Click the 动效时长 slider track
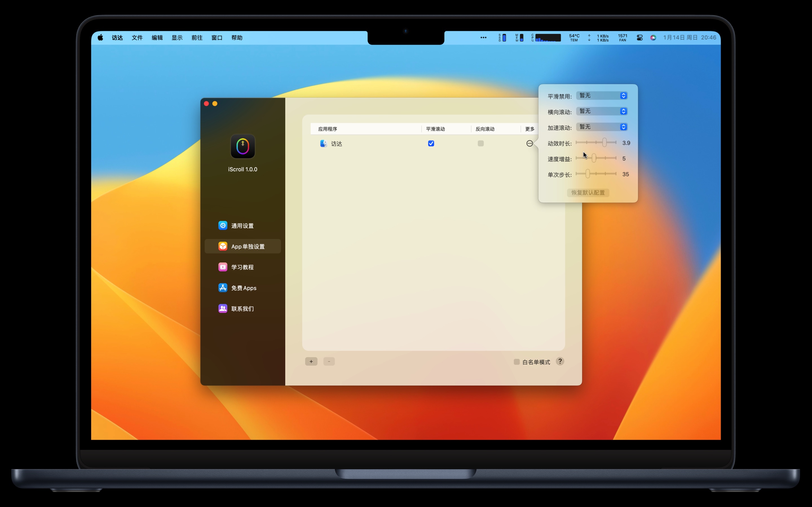 [591, 143]
